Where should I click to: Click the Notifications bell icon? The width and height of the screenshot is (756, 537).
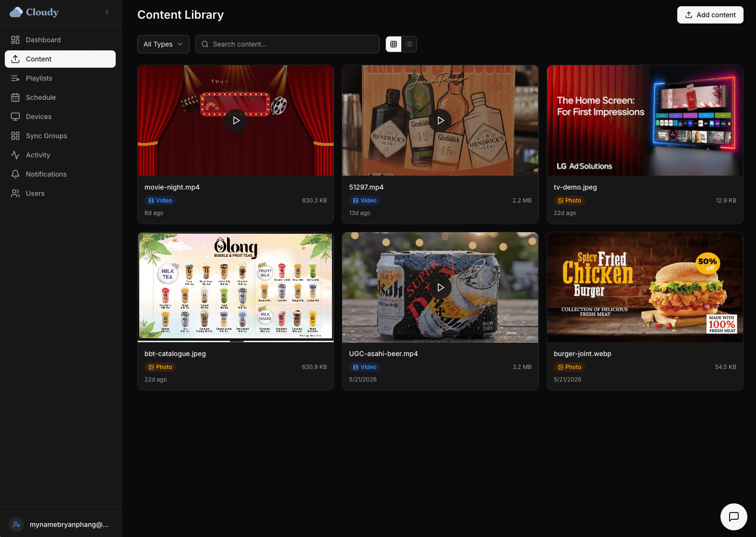tap(15, 174)
